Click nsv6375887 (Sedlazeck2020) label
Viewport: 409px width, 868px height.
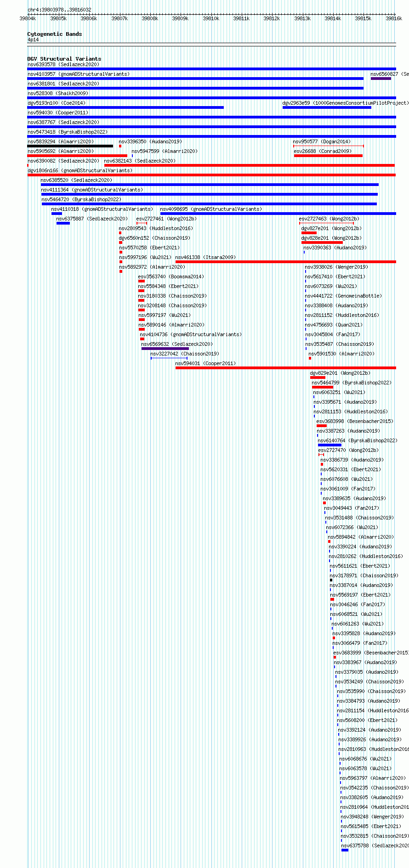92,219
